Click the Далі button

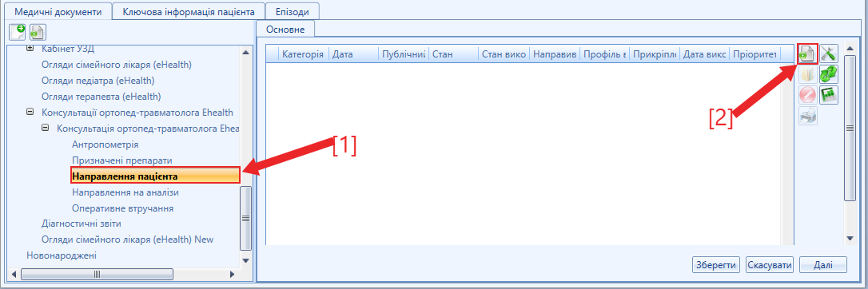tap(822, 265)
